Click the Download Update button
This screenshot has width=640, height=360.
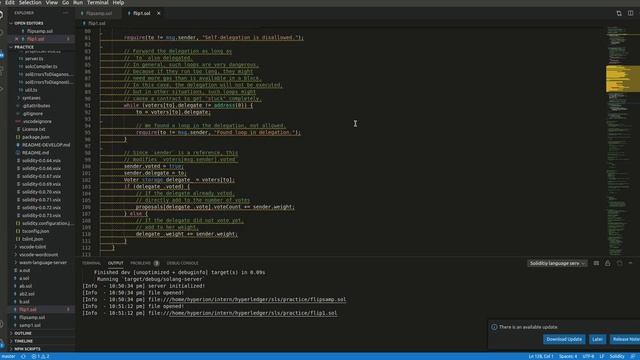point(564,339)
